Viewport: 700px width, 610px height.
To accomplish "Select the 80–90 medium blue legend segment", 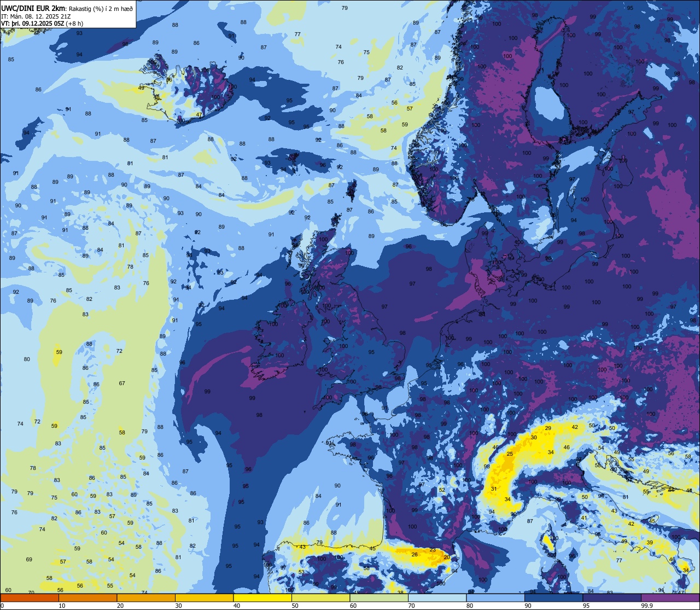I will pyautogui.click(x=495, y=597).
